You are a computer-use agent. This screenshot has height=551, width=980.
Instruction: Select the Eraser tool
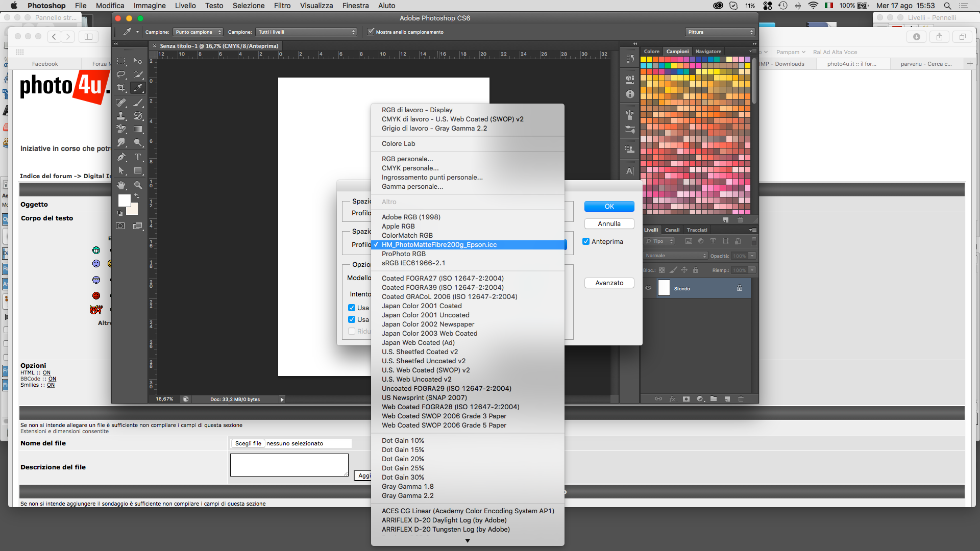pyautogui.click(x=121, y=129)
